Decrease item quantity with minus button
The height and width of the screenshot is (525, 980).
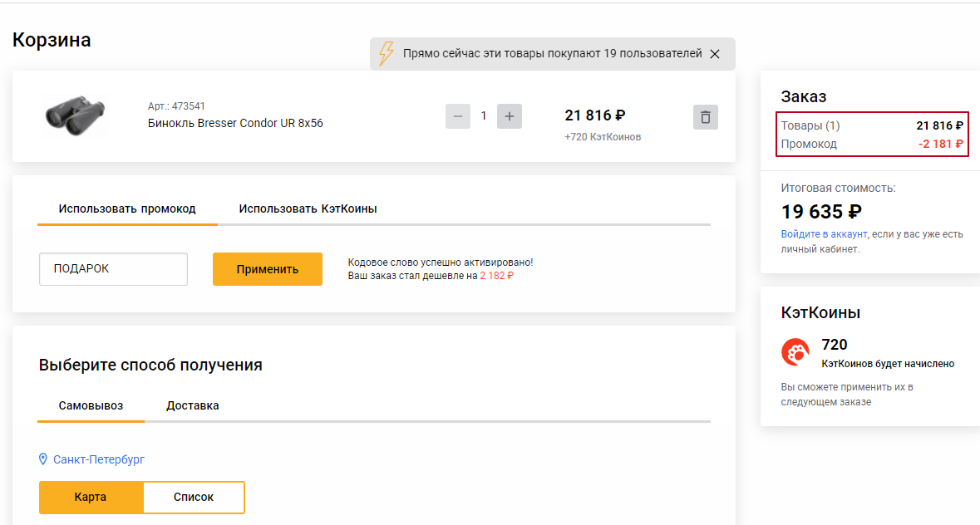pyautogui.click(x=458, y=116)
